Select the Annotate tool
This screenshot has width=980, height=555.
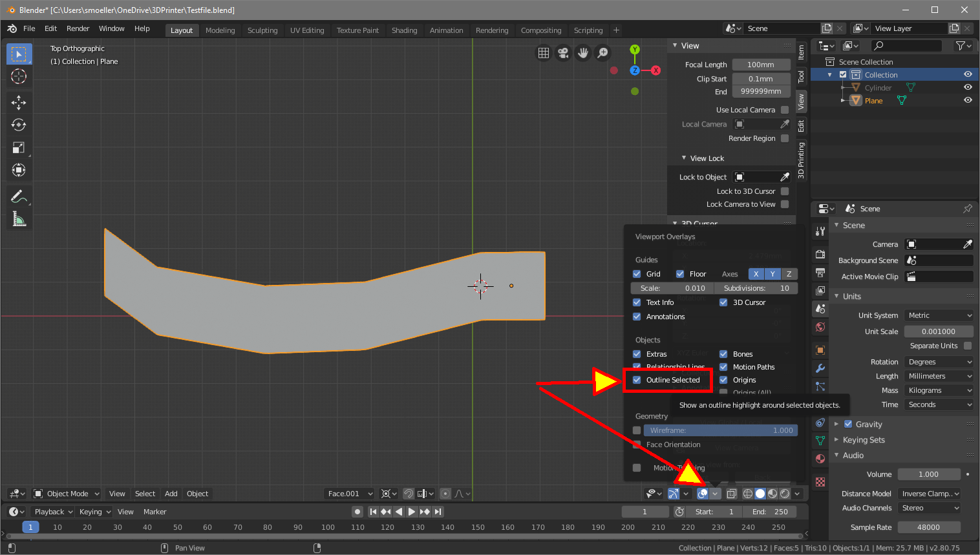pyautogui.click(x=19, y=195)
